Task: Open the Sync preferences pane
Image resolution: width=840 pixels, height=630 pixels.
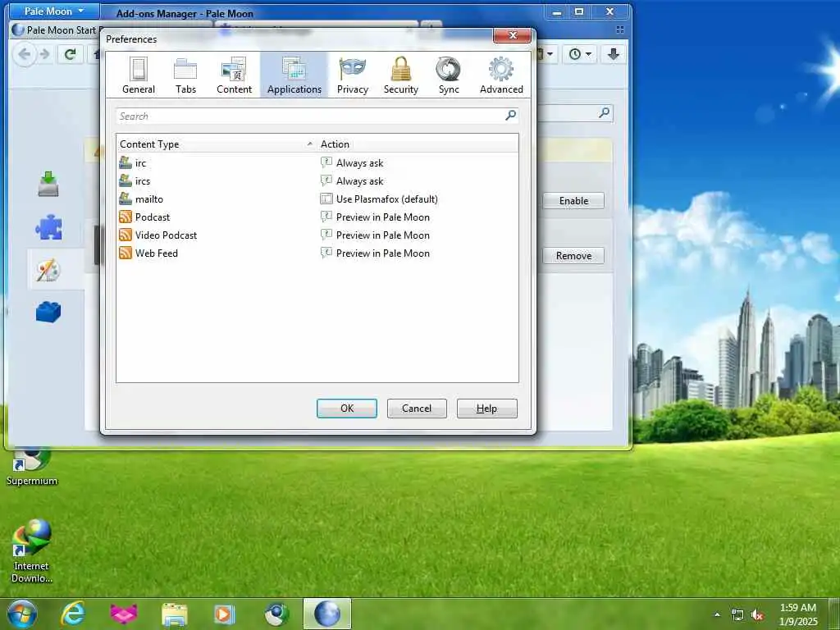Action: click(x=449, y=75)
